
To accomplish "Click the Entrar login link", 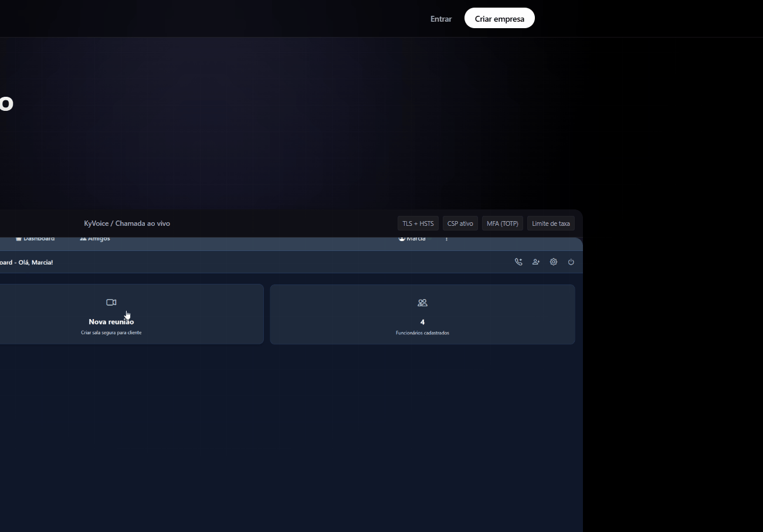I will [x=440, y=19].
